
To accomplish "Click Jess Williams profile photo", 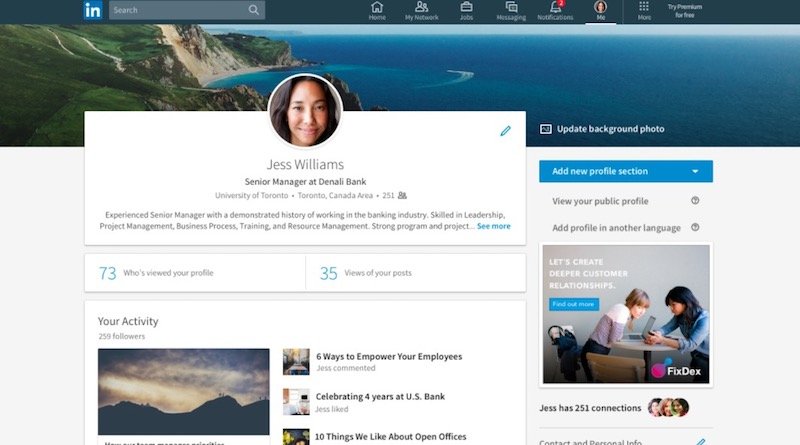I will pyautogui.click(x=305, y=111).
